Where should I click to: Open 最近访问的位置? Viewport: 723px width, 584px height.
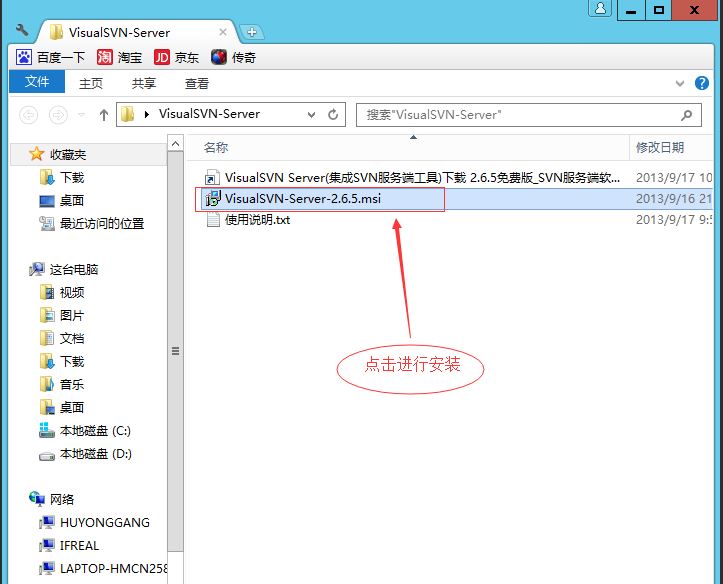pos(102,224)
